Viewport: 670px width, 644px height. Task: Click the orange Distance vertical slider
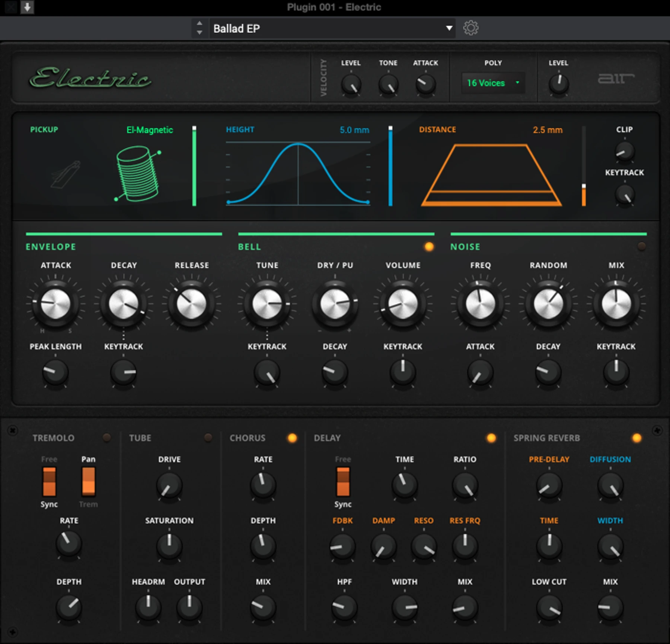click(x=584, y=166)
